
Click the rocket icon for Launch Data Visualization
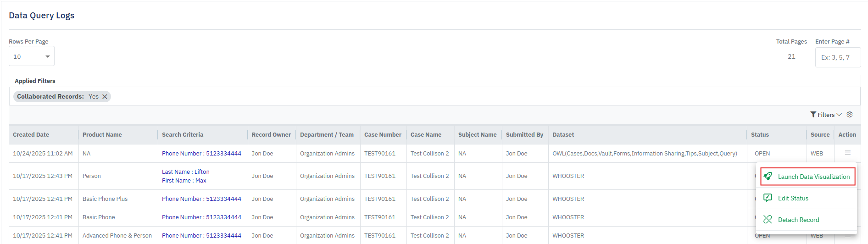(x=768, y=177)
